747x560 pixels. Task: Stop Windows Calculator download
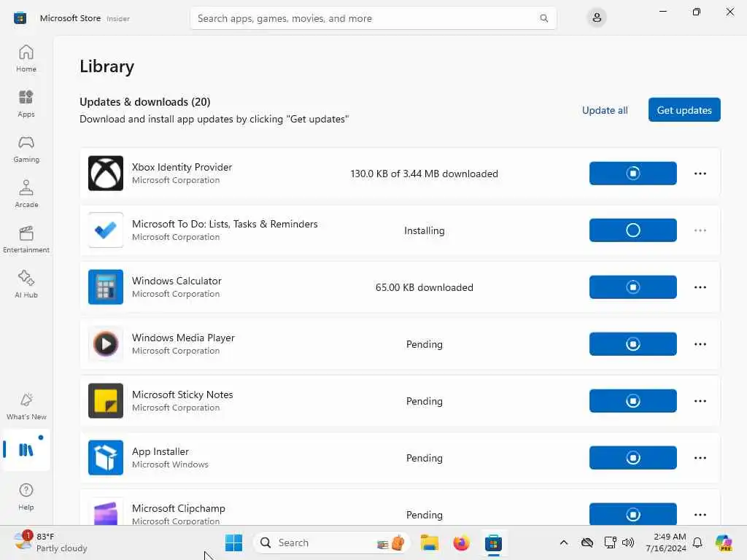coord(632,287)
